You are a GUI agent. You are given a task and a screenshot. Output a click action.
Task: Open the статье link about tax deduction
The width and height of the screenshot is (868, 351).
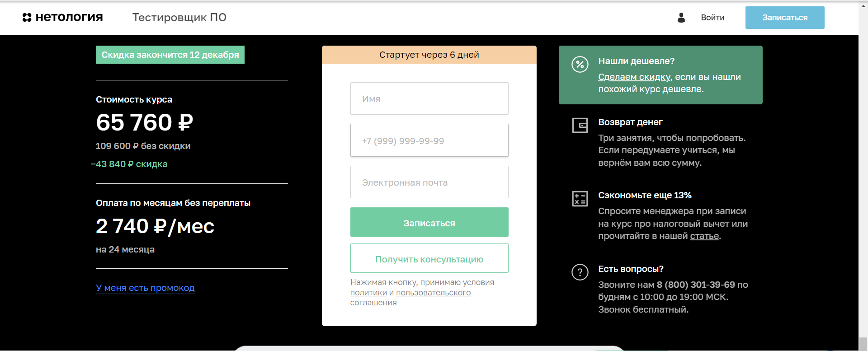pos(704,236)
